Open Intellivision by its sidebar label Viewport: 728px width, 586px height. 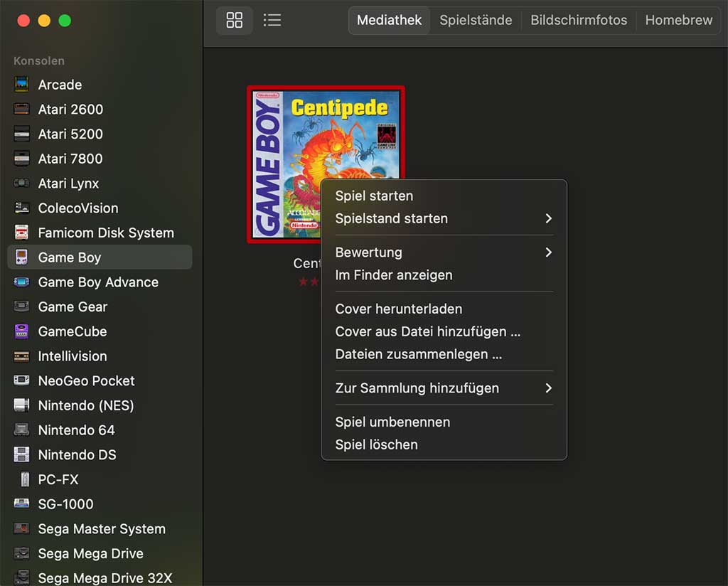coord(73,356)
